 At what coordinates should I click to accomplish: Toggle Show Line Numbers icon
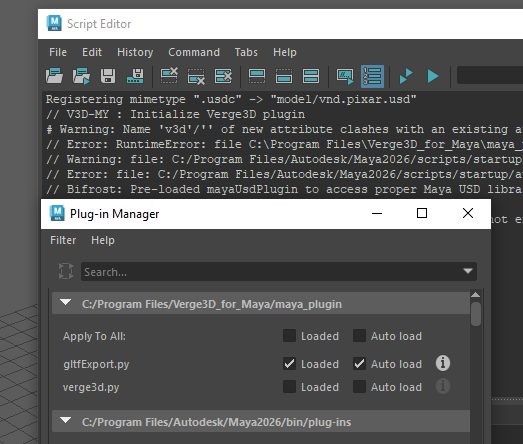click(x=372, y=76)
